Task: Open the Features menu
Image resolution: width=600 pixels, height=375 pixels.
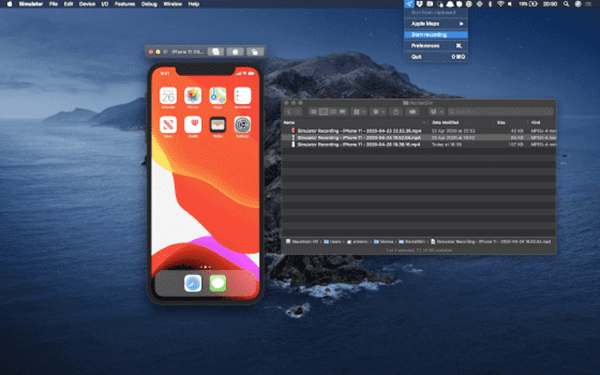Action: (x=125, y=4)
